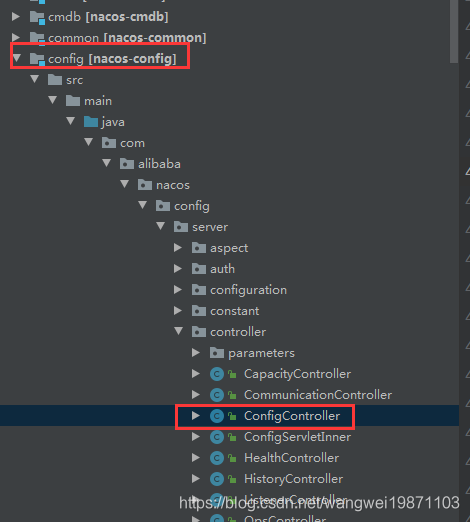Collapse the config package node
Image resolution: width=470 pixels, height=522 pixels.
pyautogui.click(x=143, y=205)
